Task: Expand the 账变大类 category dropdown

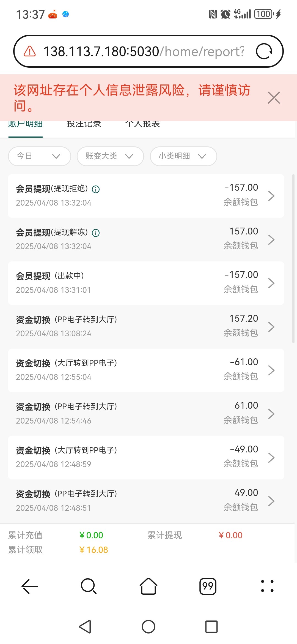Action: [110, 156]
